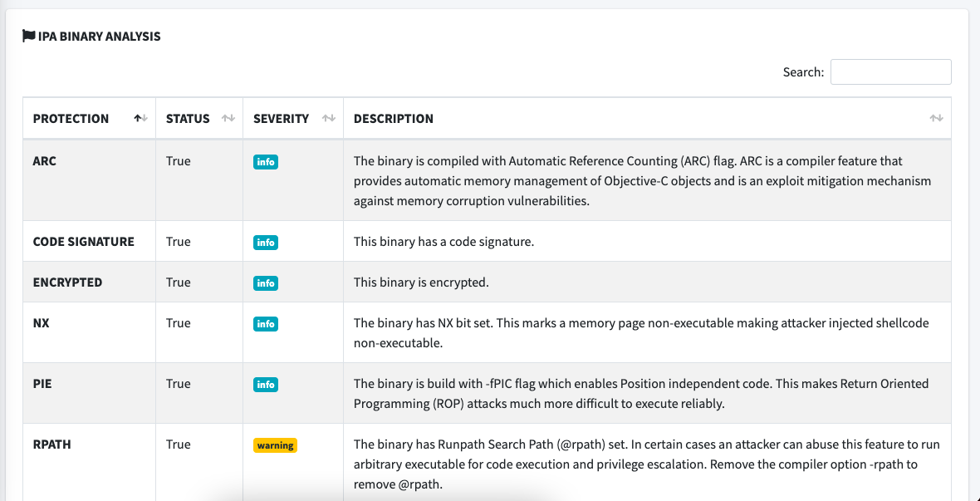
Task: Click the info badge in the PIE row
Action: point(265,384)
